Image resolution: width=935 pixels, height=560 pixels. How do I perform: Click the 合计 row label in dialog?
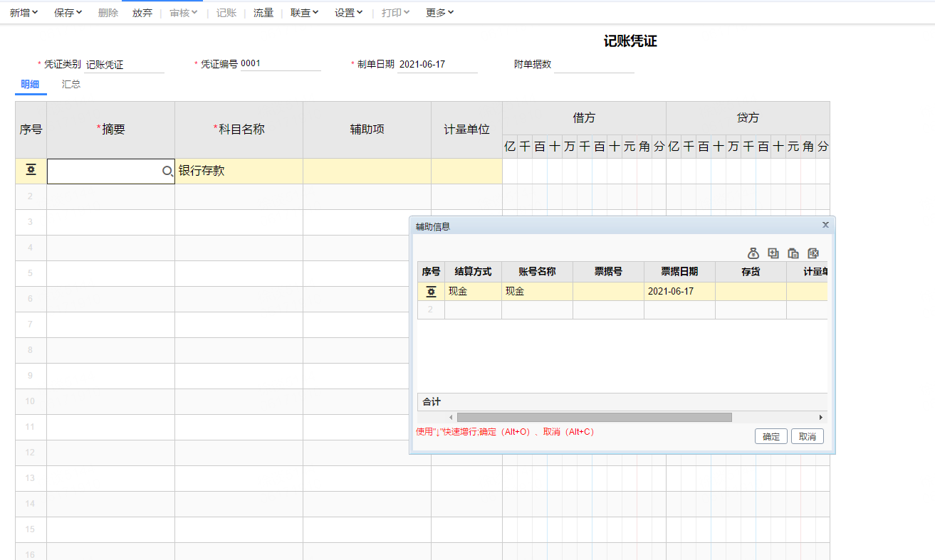pyautogui.click(x=432, y=402)
